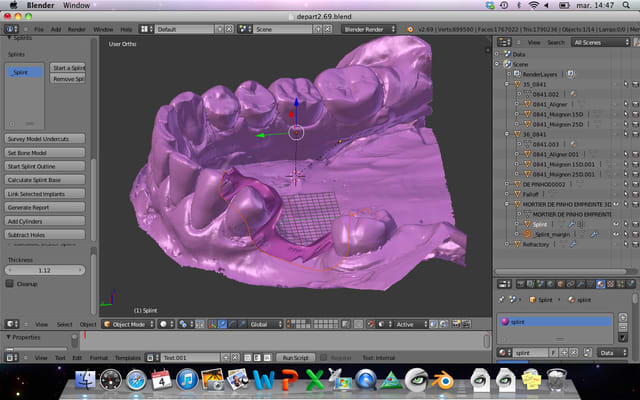Image resolution: width=640 pixels, height=400 pixels.
Task: Expand the Data tree node in outliner
Action: pyautogui.click(x=497, y=54)
